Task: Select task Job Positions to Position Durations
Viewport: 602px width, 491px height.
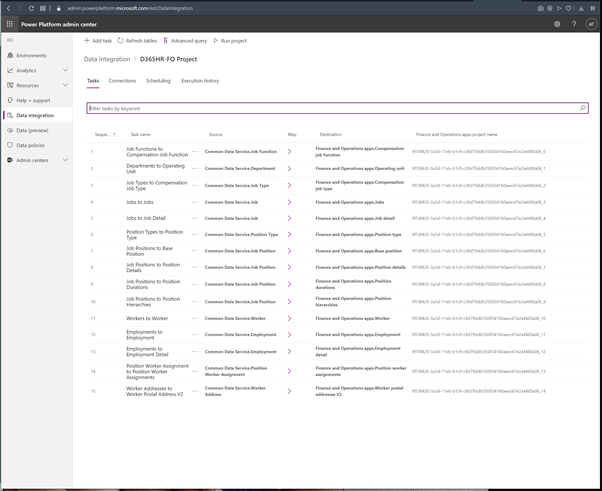Action: tap(153, 284)
